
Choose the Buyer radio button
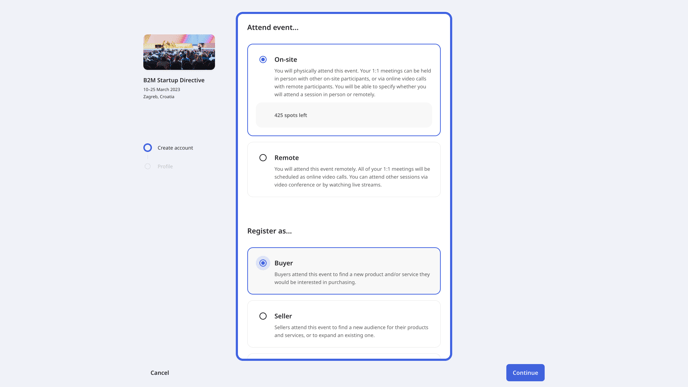263,263
